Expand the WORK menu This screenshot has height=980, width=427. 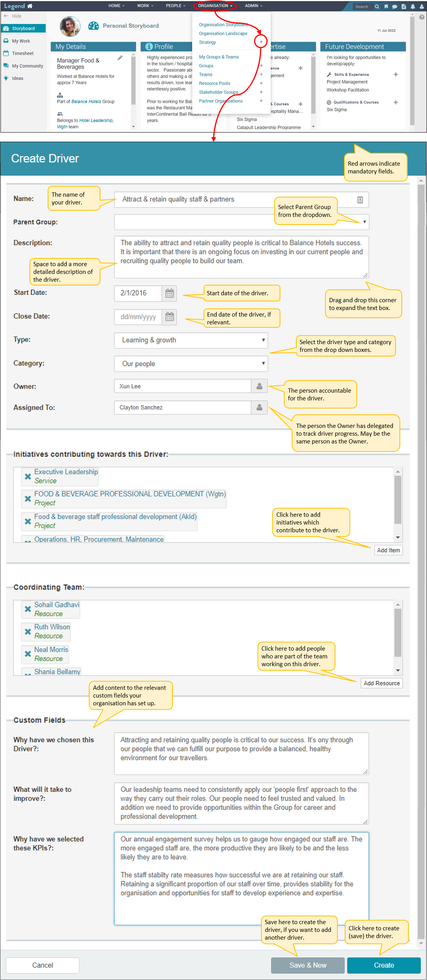coord(145,6)
